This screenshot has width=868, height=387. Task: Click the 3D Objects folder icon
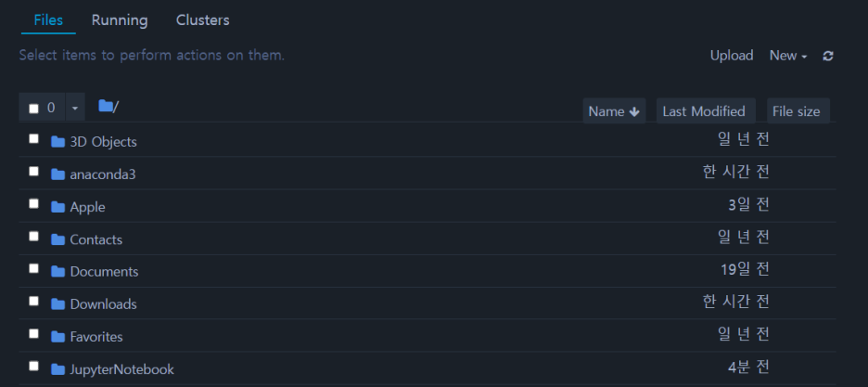[57, 142]
